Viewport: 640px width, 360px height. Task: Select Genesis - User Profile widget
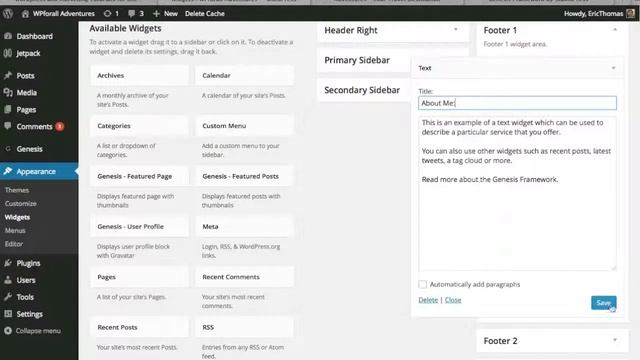(140, 227)
